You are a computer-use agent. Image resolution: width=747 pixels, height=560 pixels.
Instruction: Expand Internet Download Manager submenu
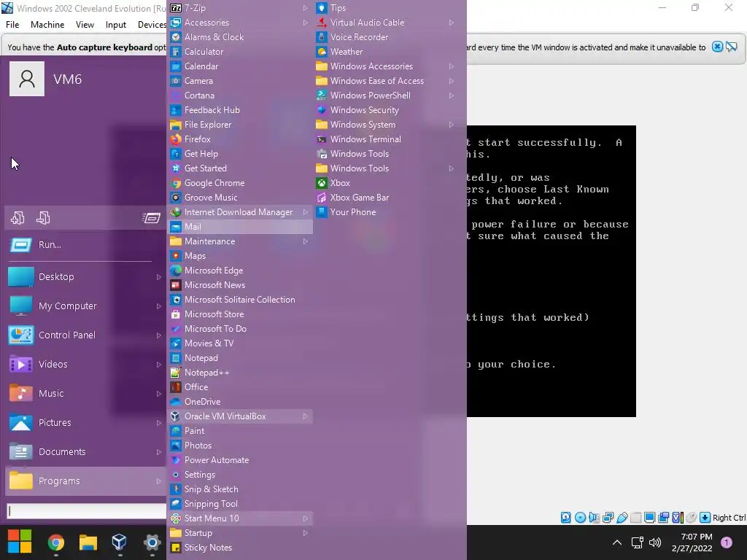[x=239, y=212]
